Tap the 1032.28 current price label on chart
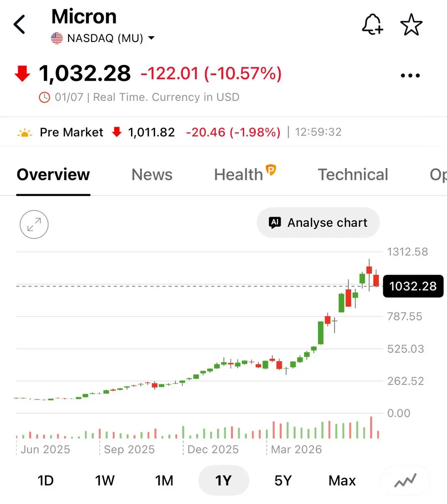This screenshot has width=447, height=504. pos(413,286)
